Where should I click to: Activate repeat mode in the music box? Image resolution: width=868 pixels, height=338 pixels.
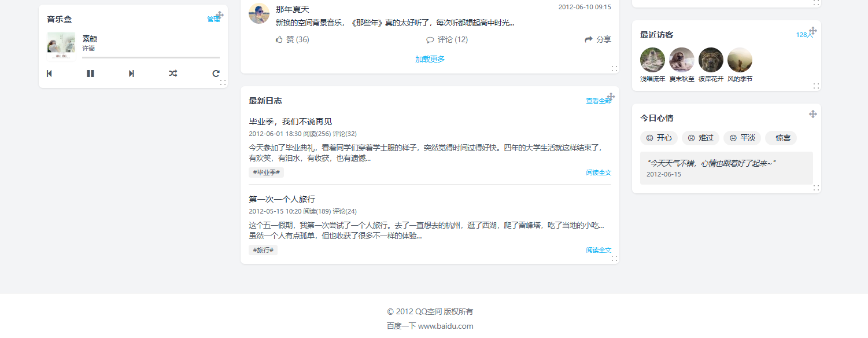point(215,74)
